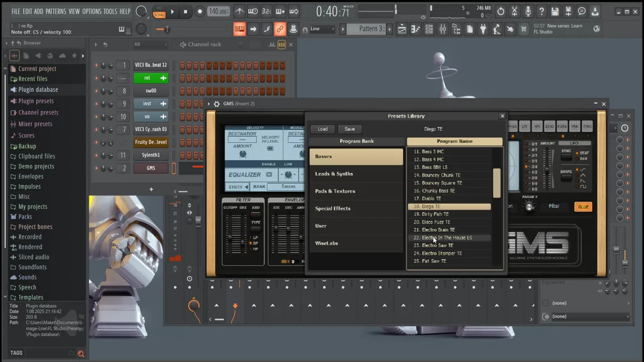The height and width of the screenshot is (362, 644).
Task: Click the undo history icon
Action: point(501,11)
